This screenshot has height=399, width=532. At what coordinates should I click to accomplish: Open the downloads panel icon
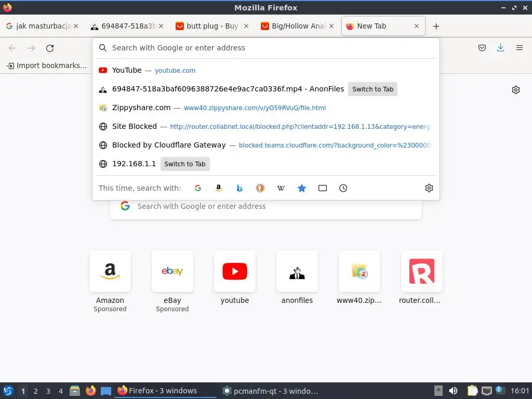500,48
